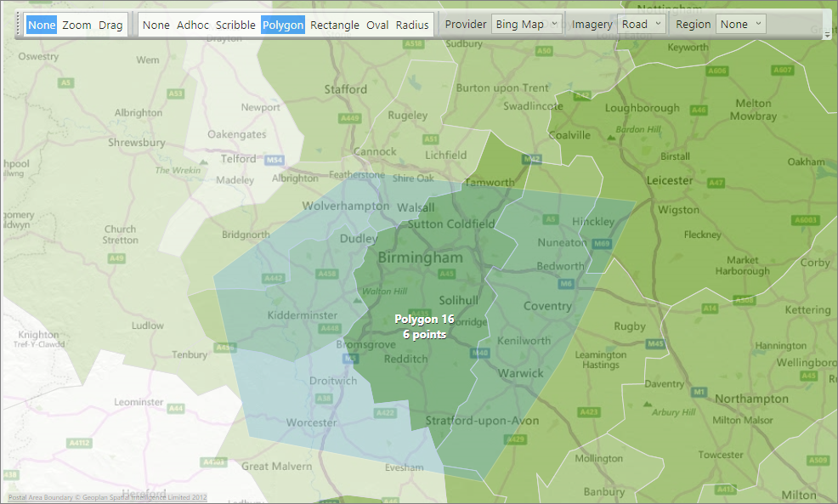Select the None map mode toggle
Image resolution: width=838 pixels, height=504 pixels.
pos(42,25)
